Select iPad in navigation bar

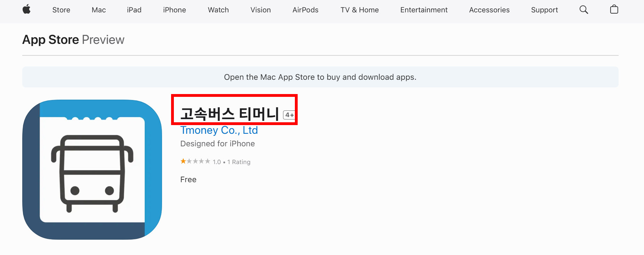coord(134,10)
